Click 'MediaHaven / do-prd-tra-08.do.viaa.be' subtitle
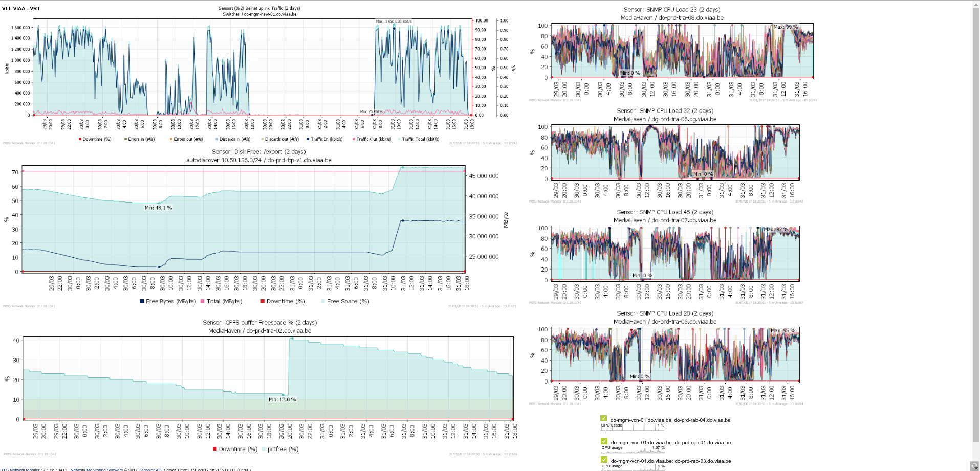 point(672,18)
